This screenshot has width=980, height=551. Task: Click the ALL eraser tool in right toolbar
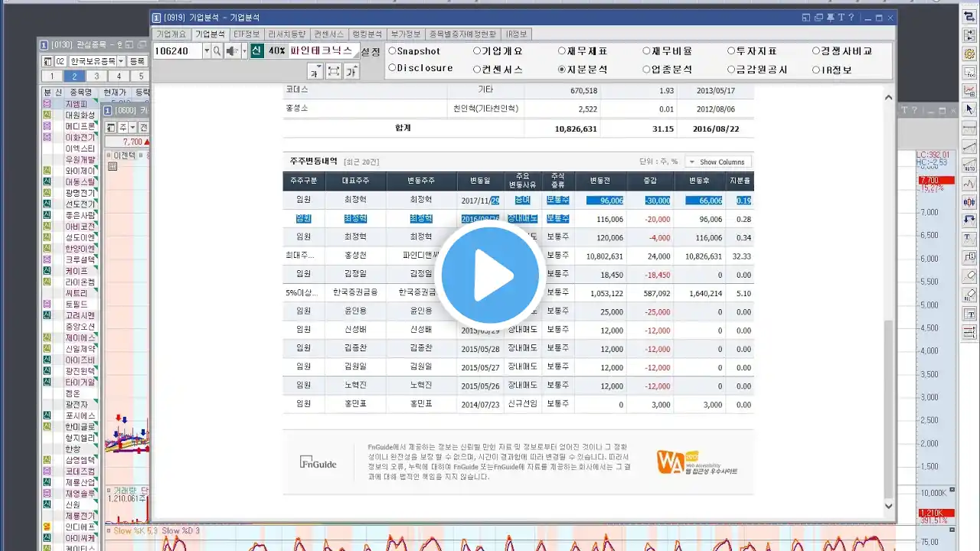(x=969, y=295)
